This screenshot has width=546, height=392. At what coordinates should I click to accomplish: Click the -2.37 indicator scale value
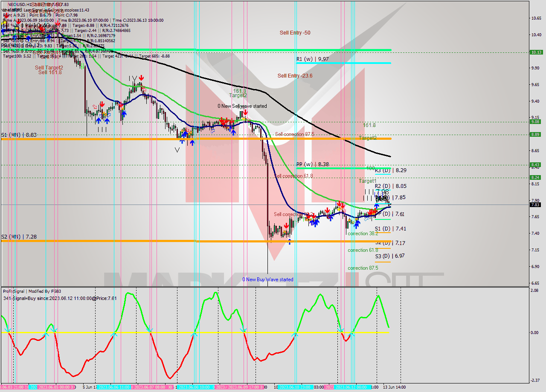[x=535, y=380]
